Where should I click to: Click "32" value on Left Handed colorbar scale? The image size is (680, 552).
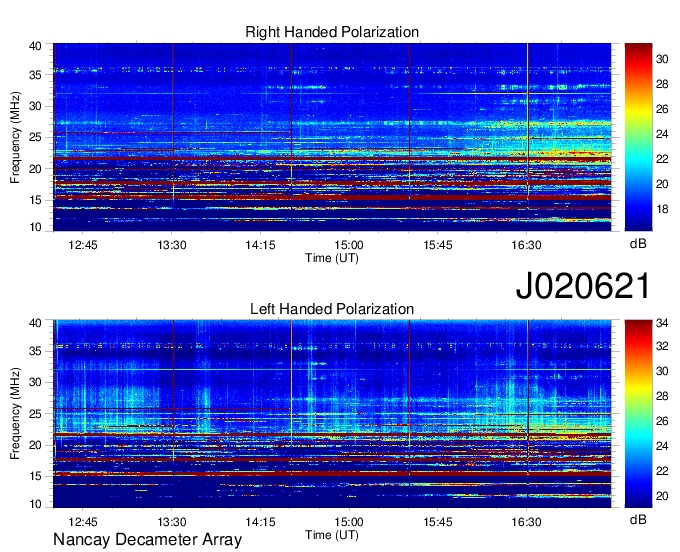[x=662, y=346]
